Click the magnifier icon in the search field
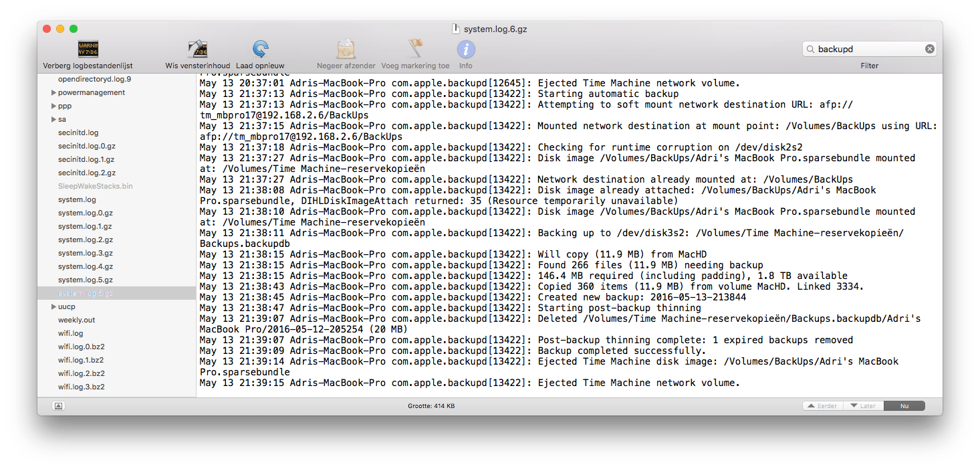Viewport: 980px width, 469px height. tap(811, 48)
